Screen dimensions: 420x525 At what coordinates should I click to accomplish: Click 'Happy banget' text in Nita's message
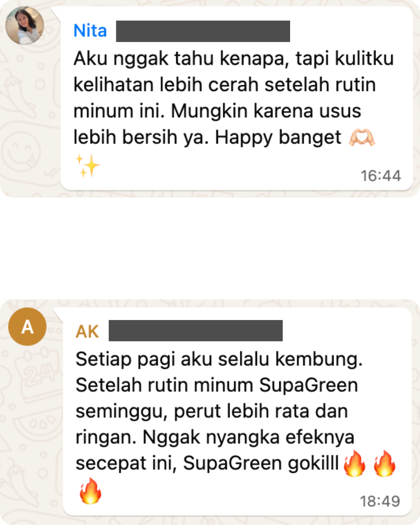coord(278,137)
